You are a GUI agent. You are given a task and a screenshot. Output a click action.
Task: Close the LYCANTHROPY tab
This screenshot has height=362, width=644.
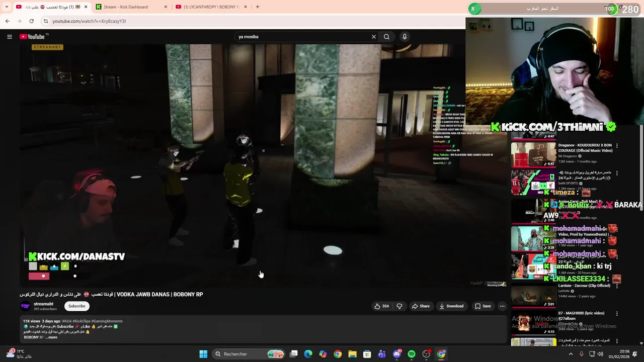pyautogui.click(x=246, y=7)
